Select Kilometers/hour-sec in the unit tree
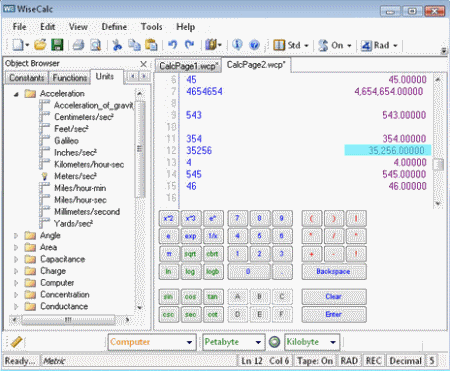450x371 pixels. pyautogui.click(x=89, y=164)
